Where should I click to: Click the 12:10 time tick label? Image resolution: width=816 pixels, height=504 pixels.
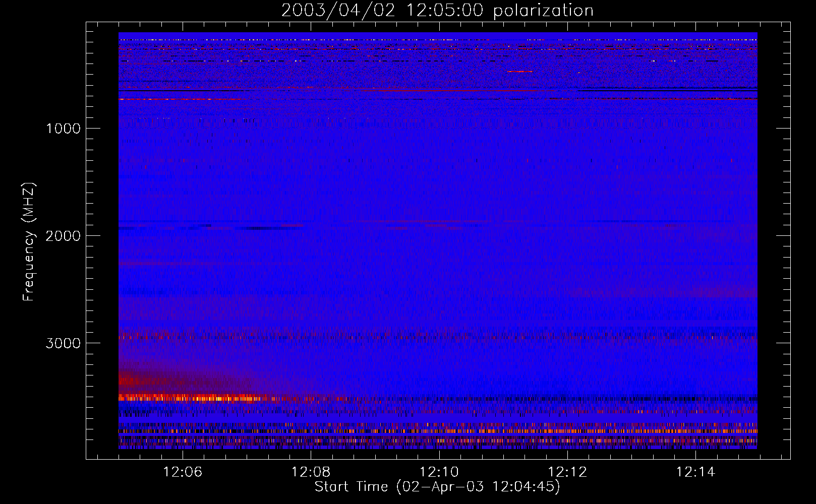[439, 472]
